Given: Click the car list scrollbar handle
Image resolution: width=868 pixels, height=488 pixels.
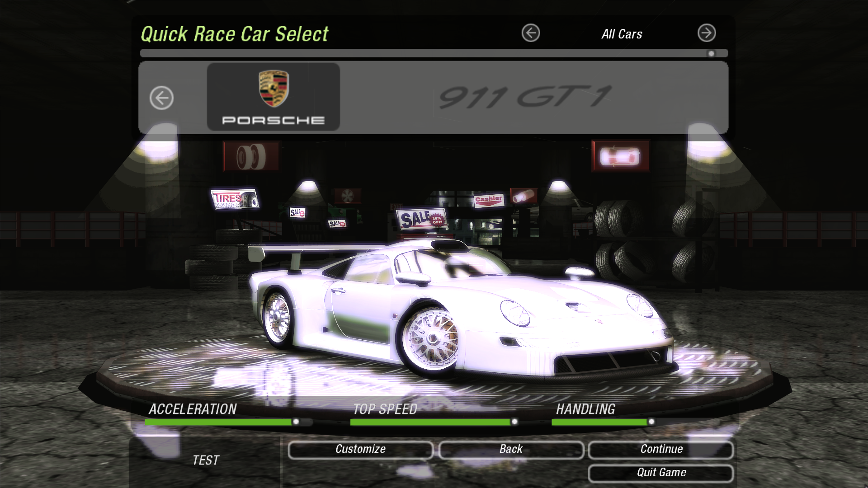Looking at the screenshot, I should coord(711,54).
